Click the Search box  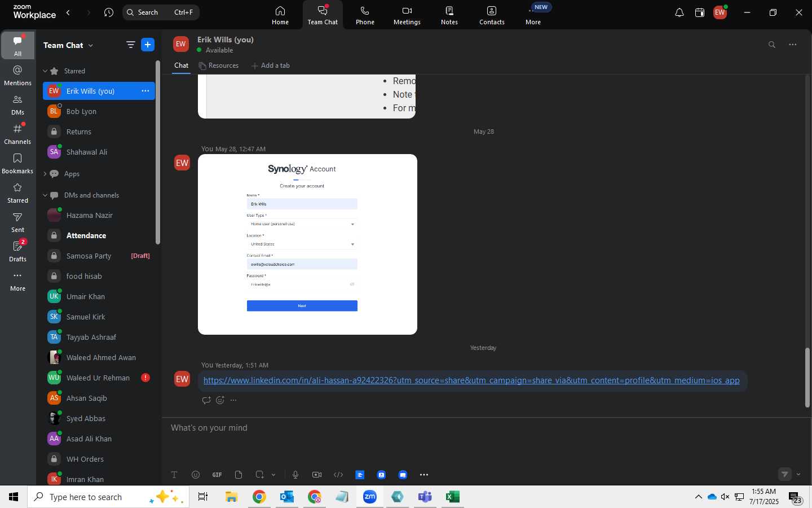click(161, 12)
